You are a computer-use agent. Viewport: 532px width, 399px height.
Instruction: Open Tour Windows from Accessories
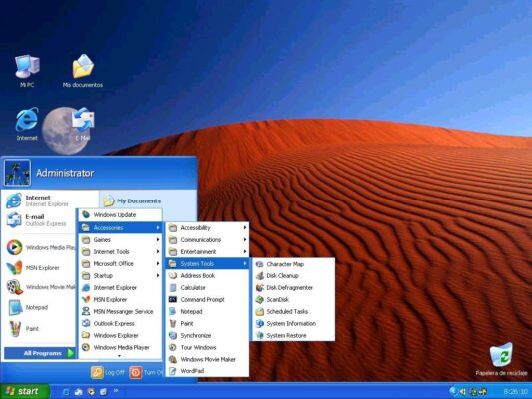[x=207, y=347]
